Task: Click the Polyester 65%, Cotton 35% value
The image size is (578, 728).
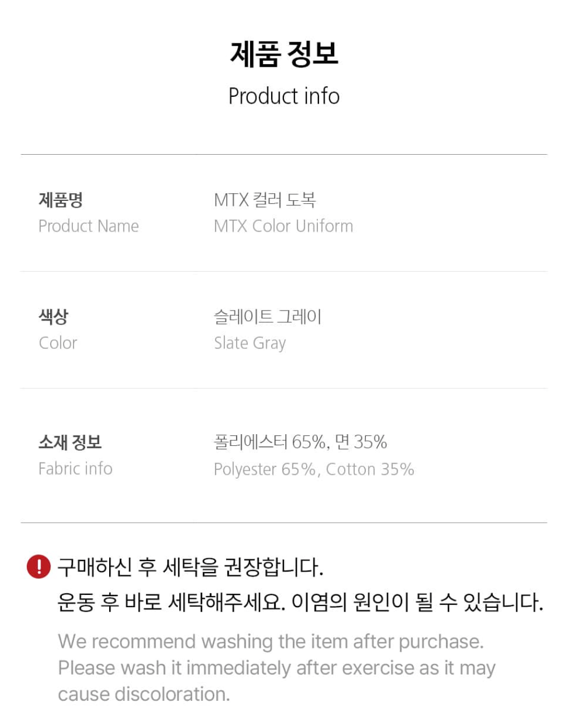Action: (x=314, y=469)
